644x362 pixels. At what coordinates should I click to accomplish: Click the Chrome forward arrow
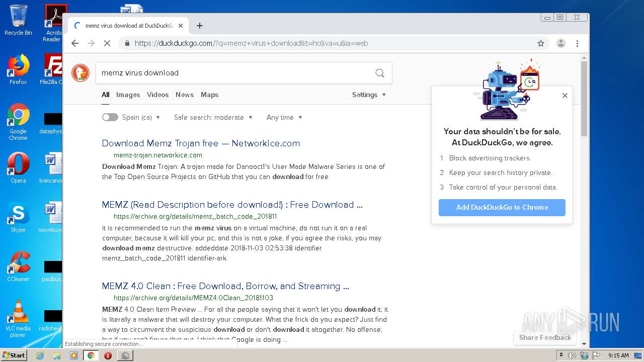[x=91, y=43]
